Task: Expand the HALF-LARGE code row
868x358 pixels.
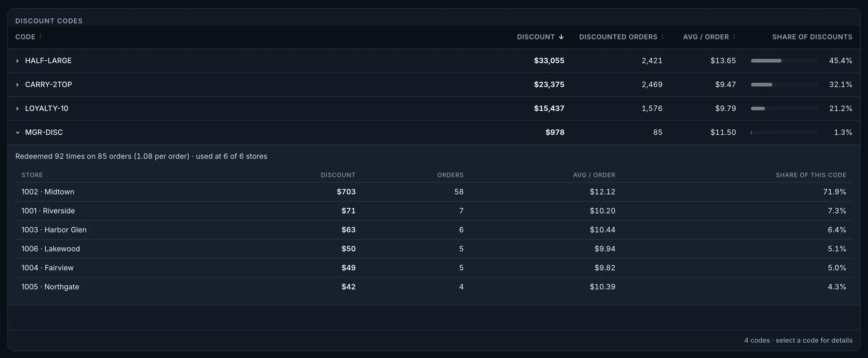Action: point(17,61)
